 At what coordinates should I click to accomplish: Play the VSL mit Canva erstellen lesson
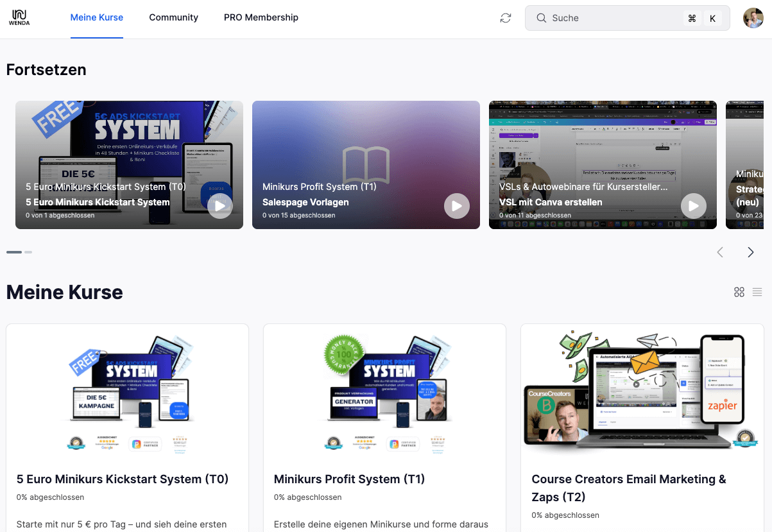tap(693, 206)
